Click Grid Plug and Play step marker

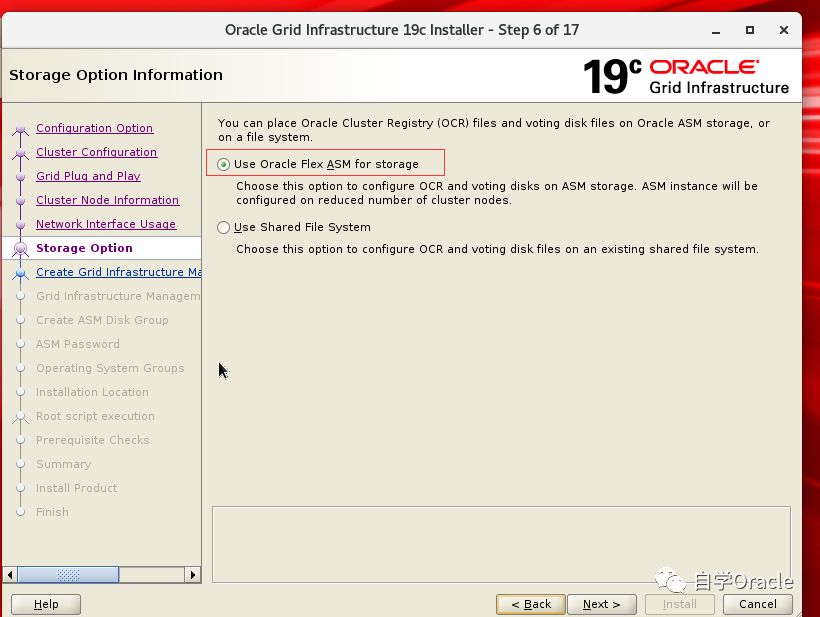20,177
